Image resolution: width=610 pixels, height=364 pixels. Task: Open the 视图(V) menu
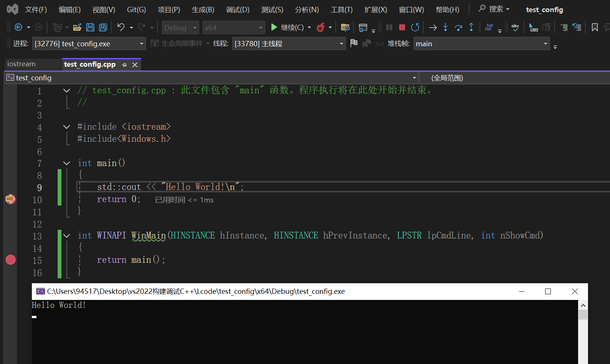[x=104, y=9]
